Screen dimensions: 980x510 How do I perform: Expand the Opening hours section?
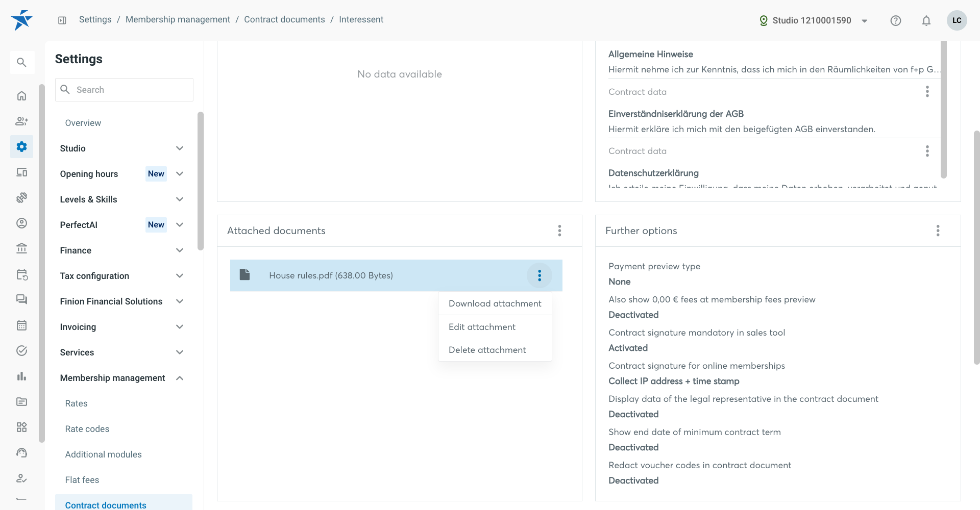pos(121,174)
